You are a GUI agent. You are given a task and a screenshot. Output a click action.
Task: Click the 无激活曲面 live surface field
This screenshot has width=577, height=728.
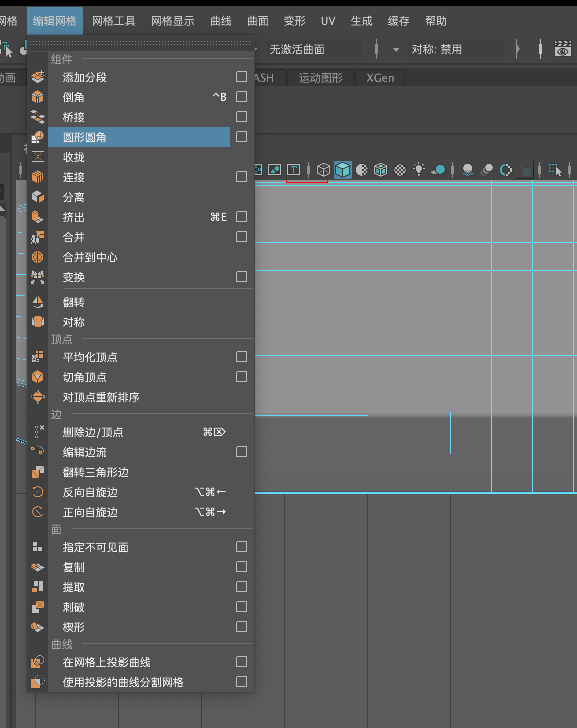pyautogui.click(x=313, y=49)
